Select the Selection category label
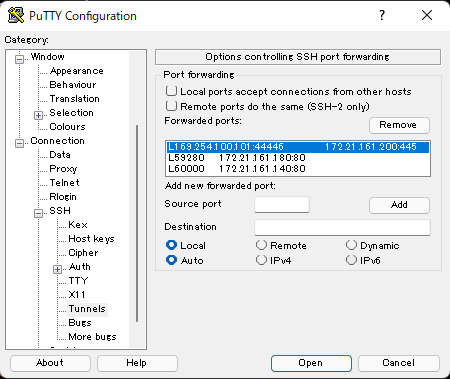Image resolution: width=450 pixels, height=379 pixels. 71,113
